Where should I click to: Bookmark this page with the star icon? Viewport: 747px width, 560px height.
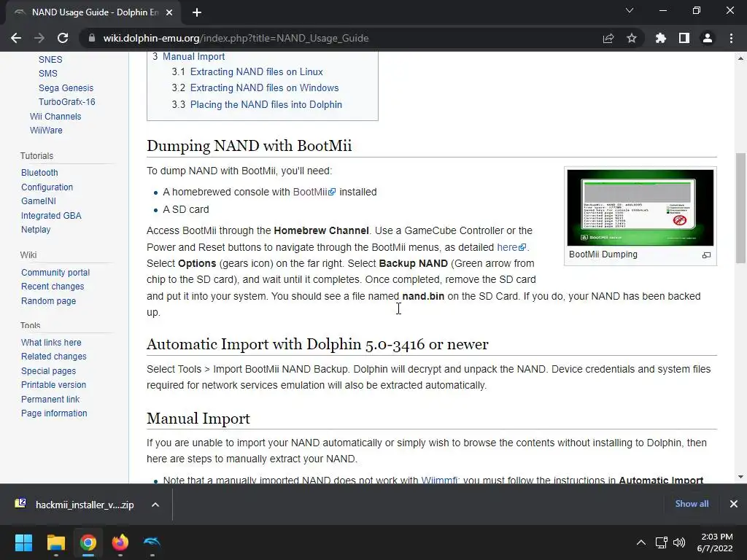[x=632, y=38]
